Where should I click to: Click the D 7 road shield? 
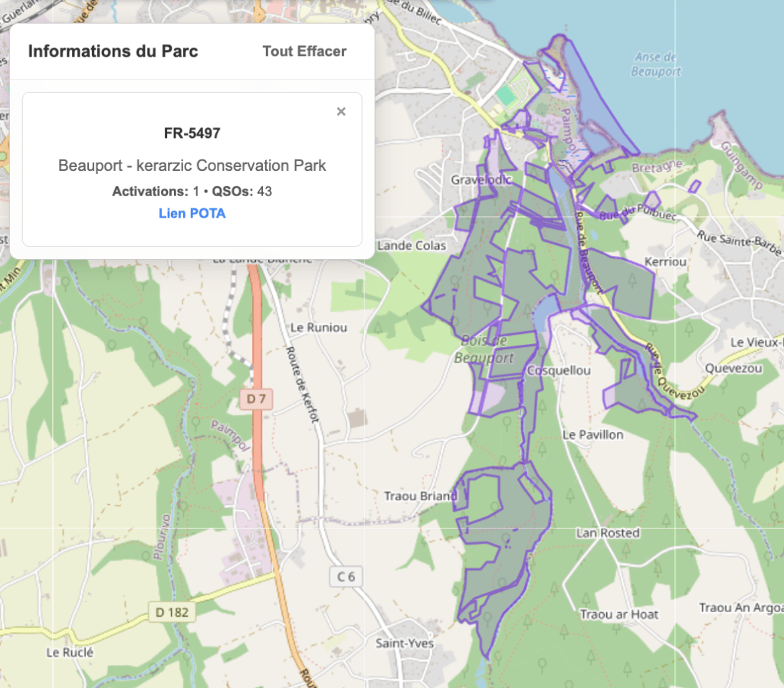(255, 398)
